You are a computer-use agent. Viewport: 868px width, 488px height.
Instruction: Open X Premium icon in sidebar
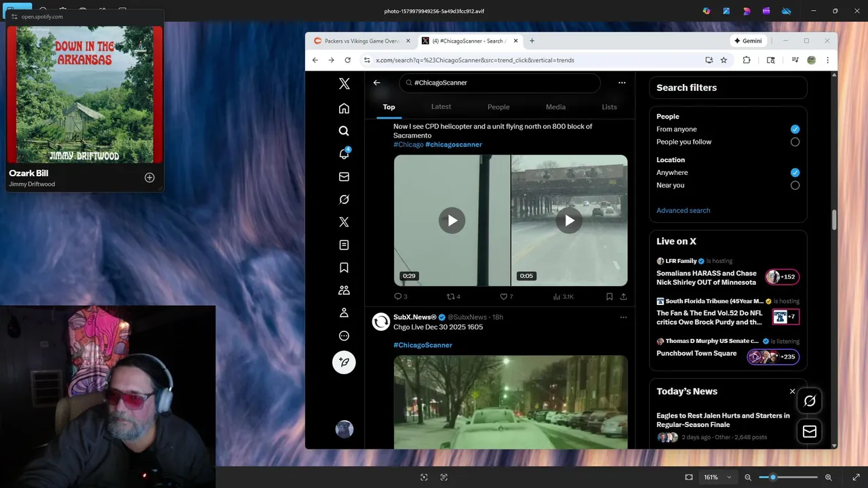(x=344, y=222)
